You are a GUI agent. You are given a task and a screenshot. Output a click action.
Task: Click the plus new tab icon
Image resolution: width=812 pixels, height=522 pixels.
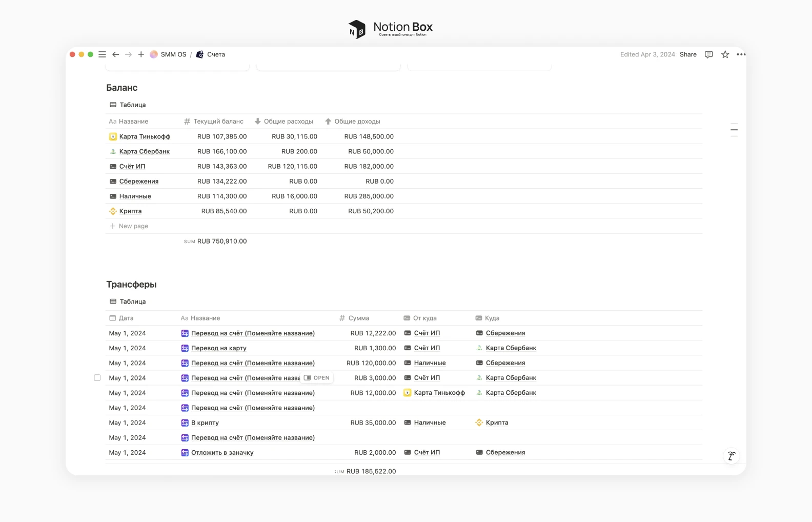click(x=141, y=54)
